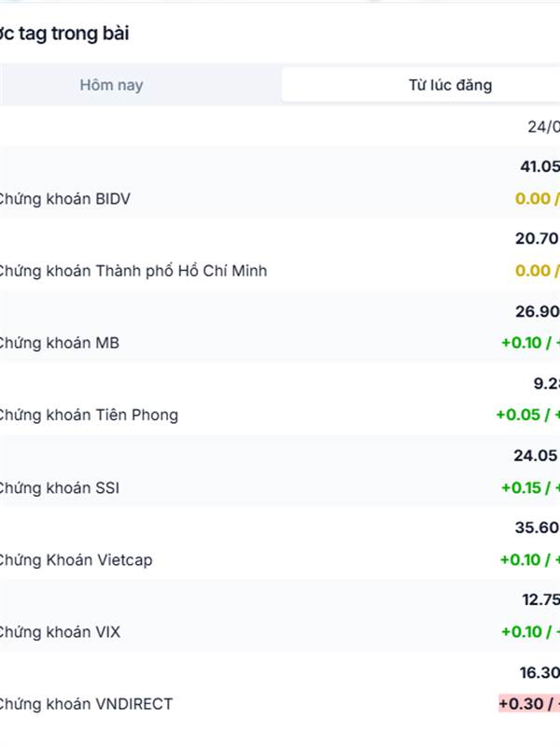Click the 20.70 price value
Image resolution: width=560 pixels, height=747 pixels.
click(538, 238)
